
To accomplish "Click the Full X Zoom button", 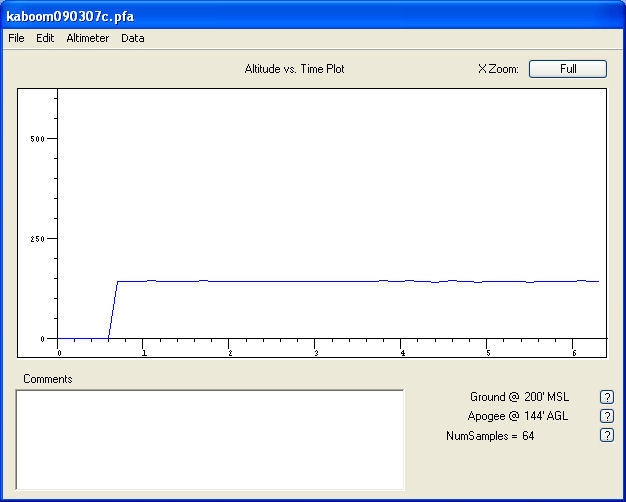I will coord(568,69).
